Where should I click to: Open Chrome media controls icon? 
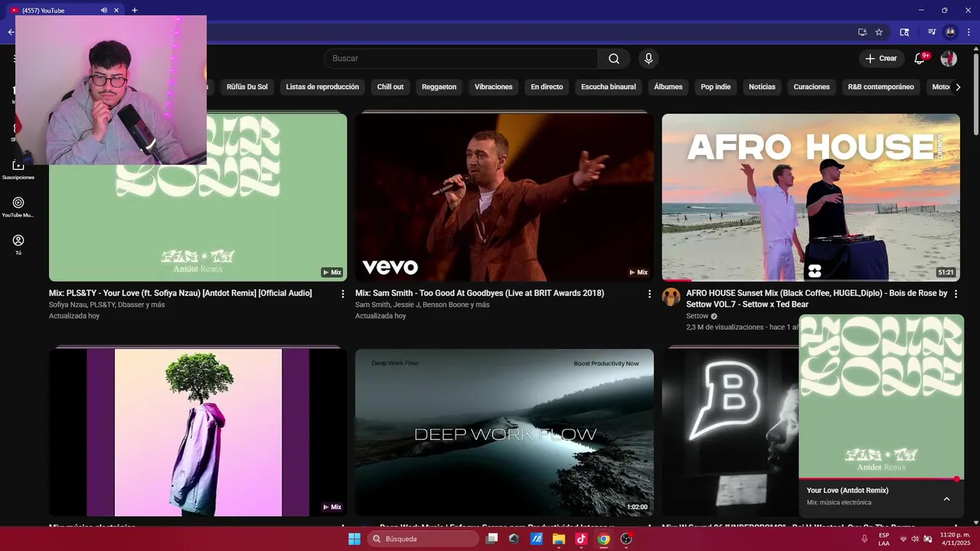click(932, 32)
